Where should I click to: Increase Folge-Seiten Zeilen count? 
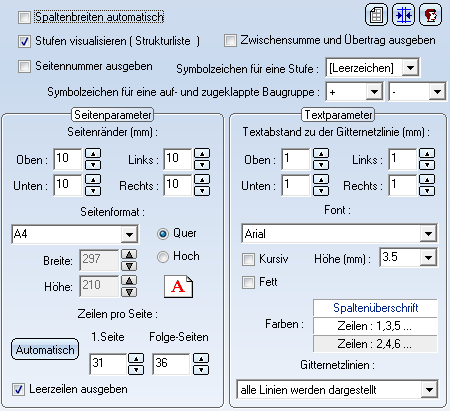[x=201, y=359]
